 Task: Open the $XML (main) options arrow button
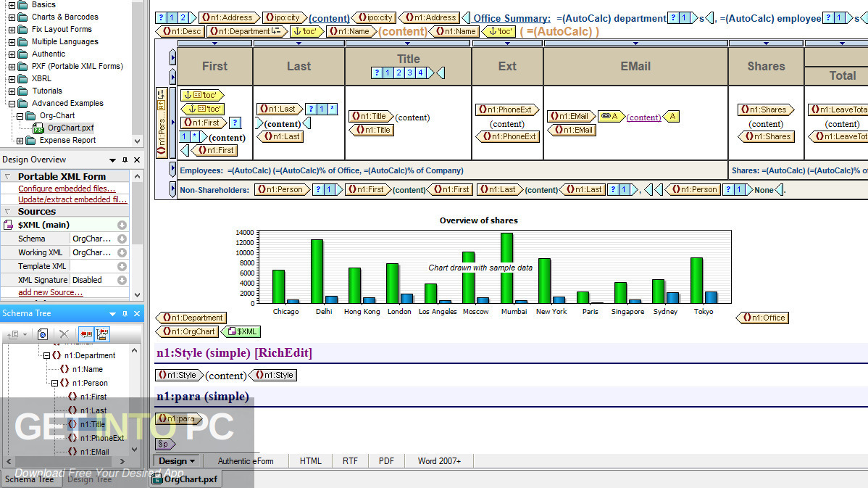(x=122, y=225)
